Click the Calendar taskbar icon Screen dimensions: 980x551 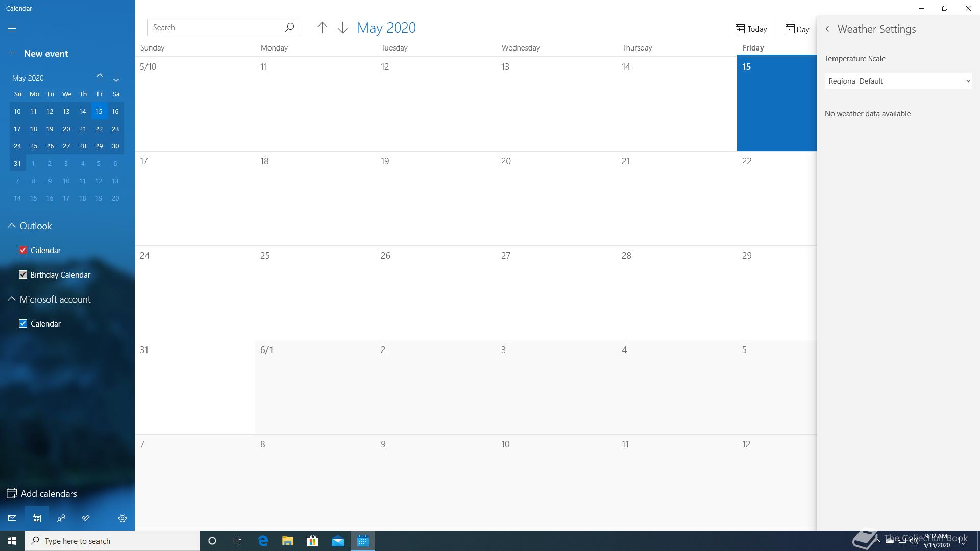click(363, 541)
